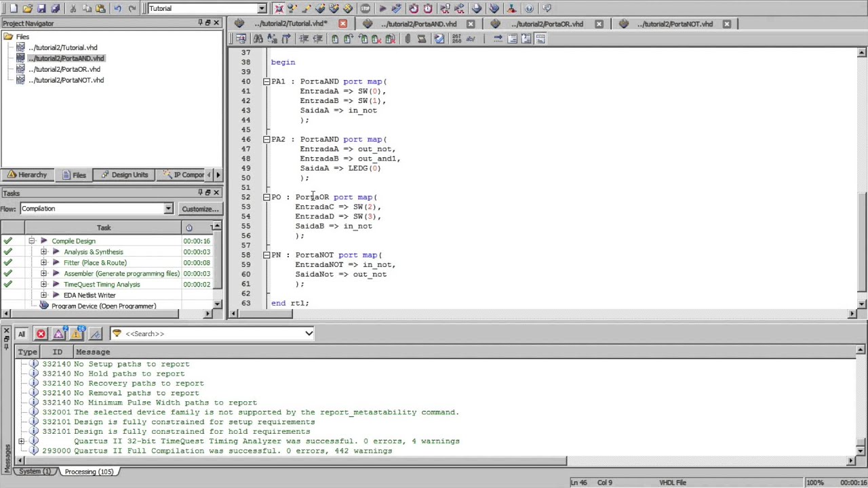The width and height of the screenshot is (868, 488).
Task: Click the Open file folder icon
Action: pos(28,9)
